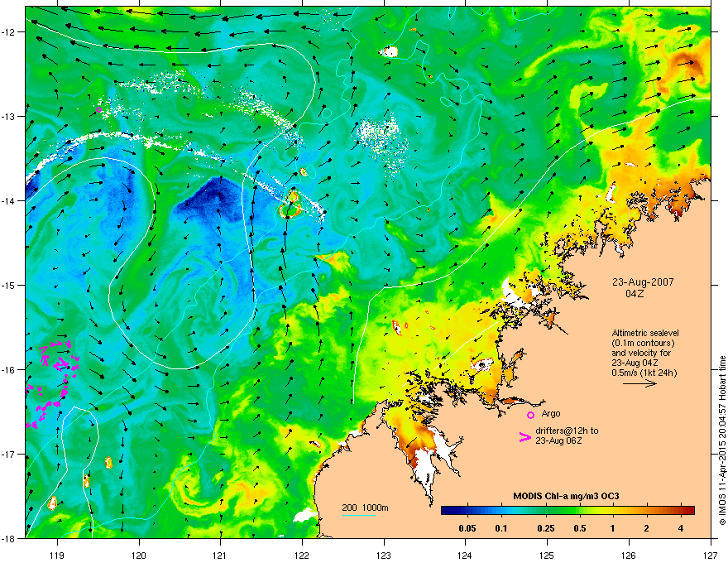Click the magenta drifters arrowhead legend symbol
The width and height of the screenshot is (728, 563).
(524, 437)
